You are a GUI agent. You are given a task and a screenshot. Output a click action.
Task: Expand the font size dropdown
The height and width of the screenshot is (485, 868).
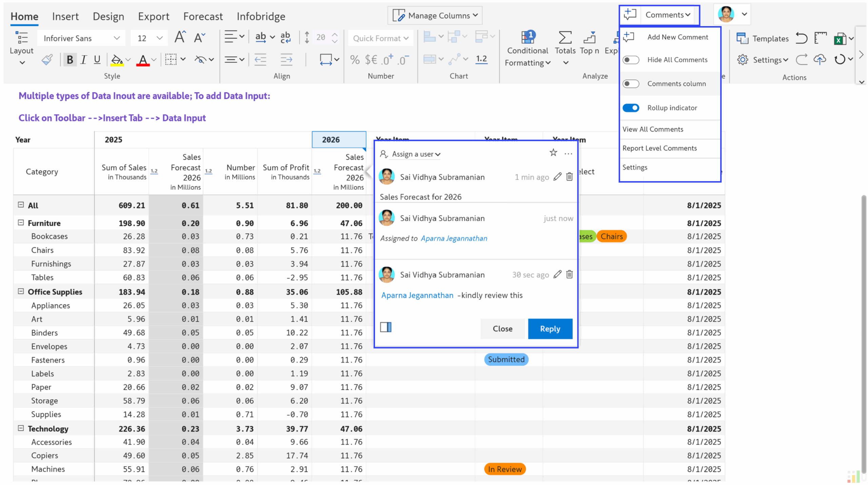coord(159,38)
